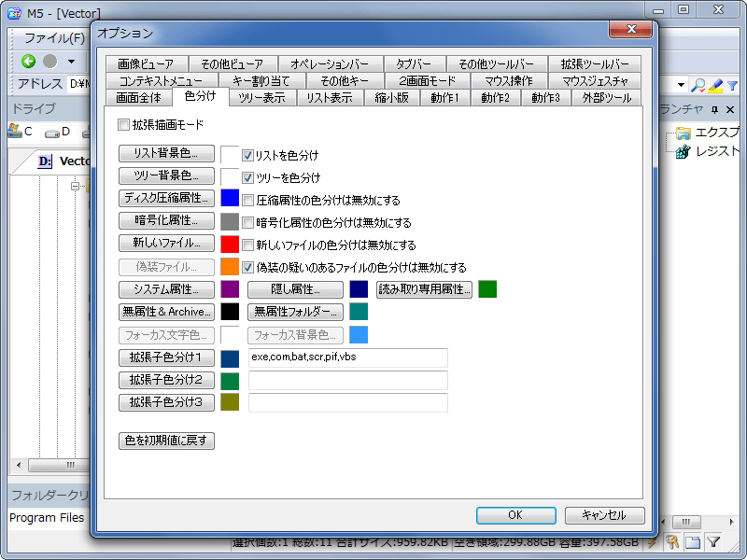Click red swatch for new files
The image size is (747, 560).
230,244
